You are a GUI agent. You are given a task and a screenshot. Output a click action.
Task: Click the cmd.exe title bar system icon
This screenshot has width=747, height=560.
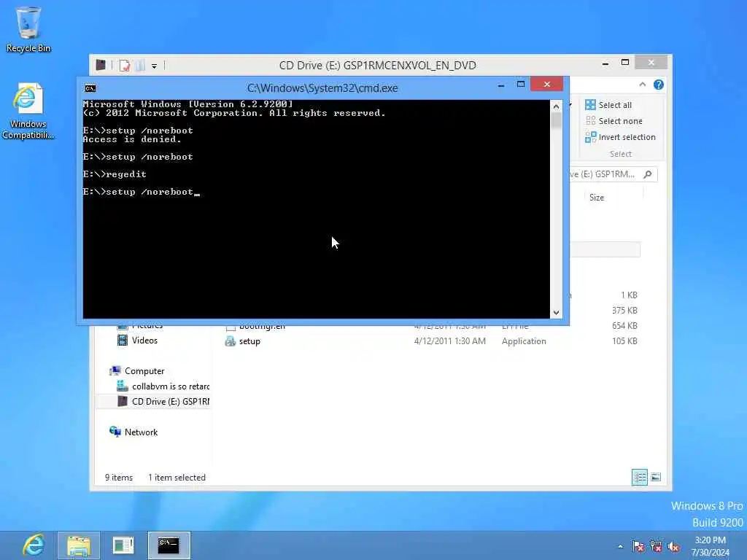coord(90,88)
